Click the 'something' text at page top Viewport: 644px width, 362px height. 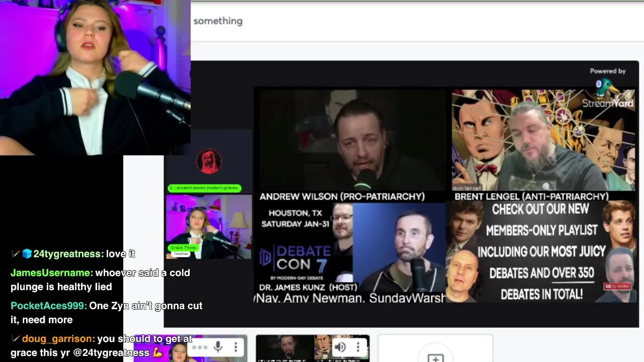[x=218, y=21]
